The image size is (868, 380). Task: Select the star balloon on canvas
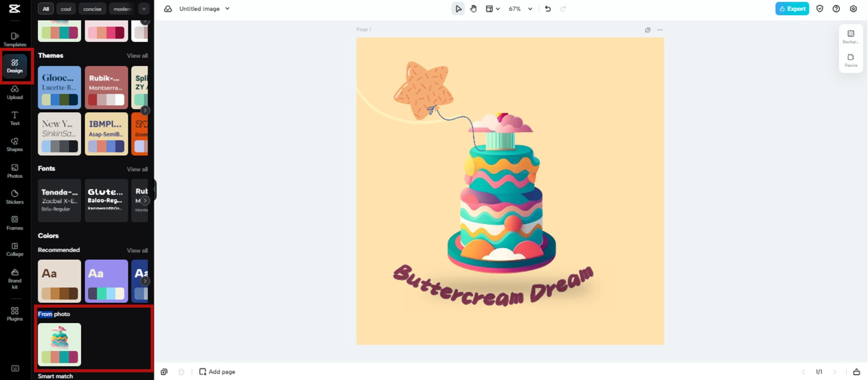pos(423,90)
